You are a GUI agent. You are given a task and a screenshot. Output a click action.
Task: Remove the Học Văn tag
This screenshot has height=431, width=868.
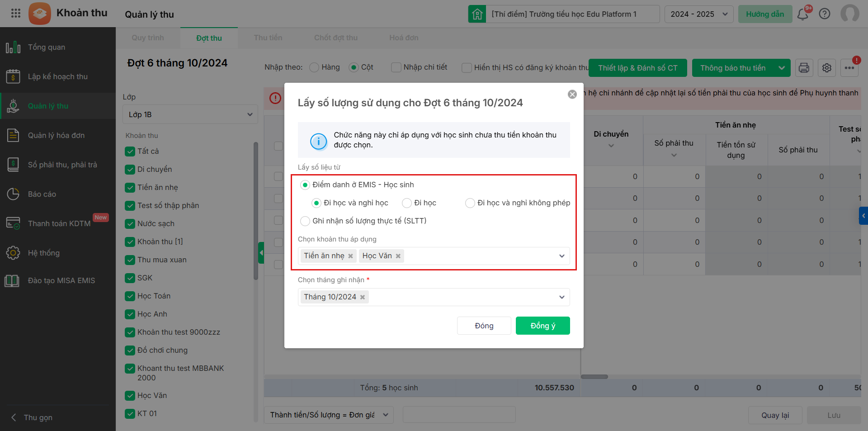tap(398, 256)
